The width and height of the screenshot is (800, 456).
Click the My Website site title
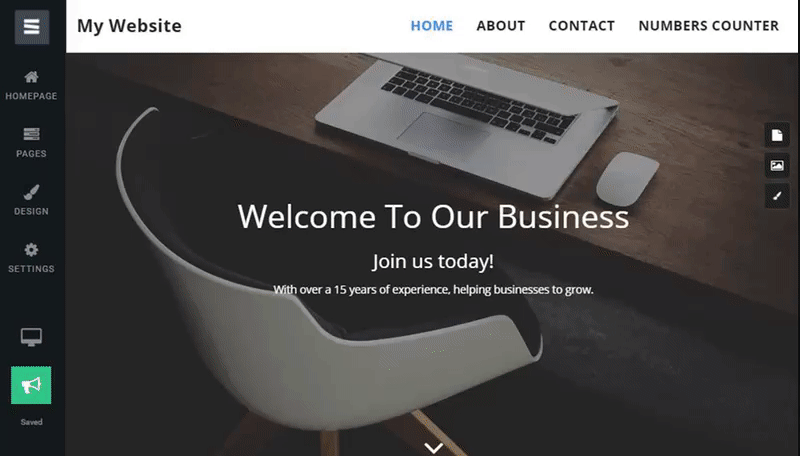pyautogui.click(x=129, y=26)
